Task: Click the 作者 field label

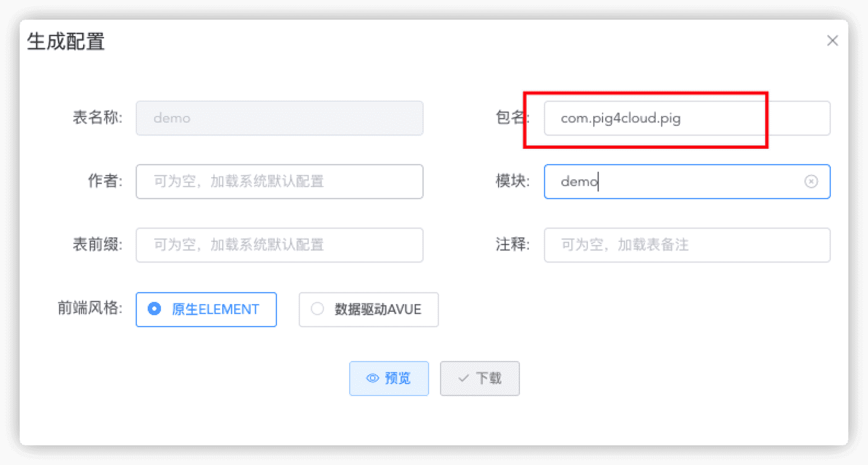Action: pyautogui.click(x=105, y=181)
